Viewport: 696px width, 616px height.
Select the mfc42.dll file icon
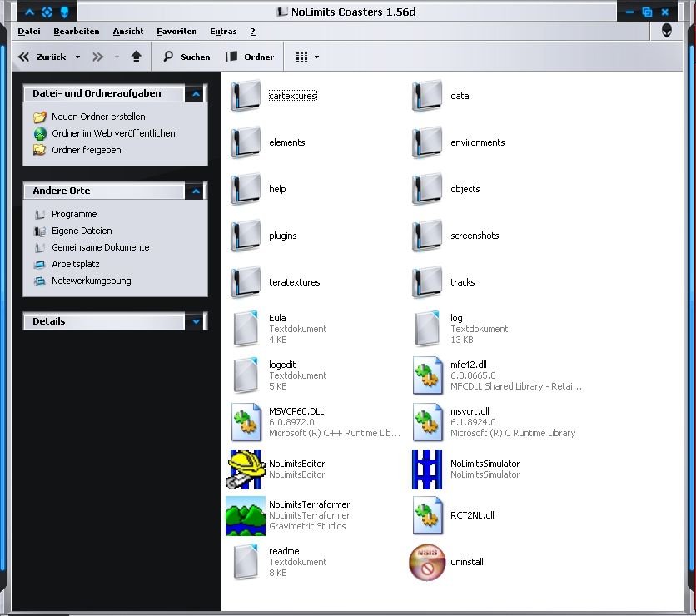(x=427, y=375)
